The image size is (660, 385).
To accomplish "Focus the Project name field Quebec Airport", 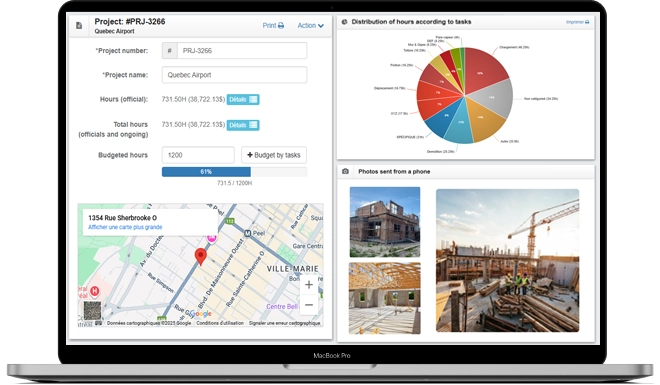I will click(x=234, y=75).
